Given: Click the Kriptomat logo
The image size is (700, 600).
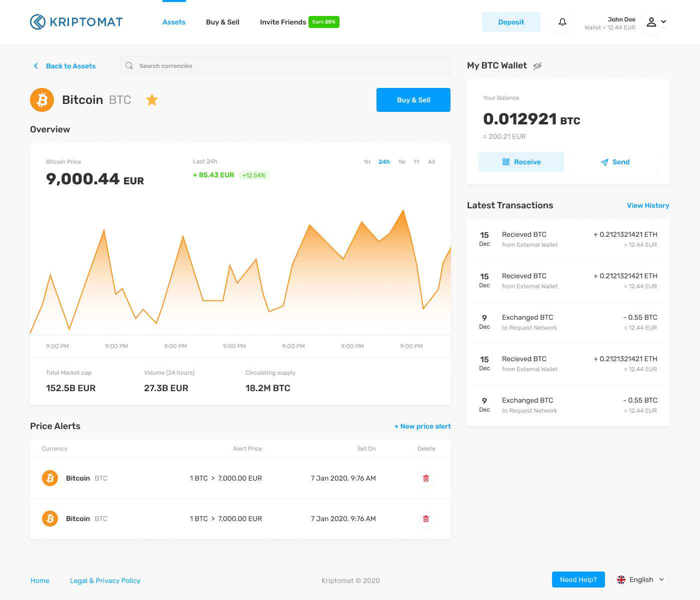Looking at the screenshot, I should click(76, 22).
